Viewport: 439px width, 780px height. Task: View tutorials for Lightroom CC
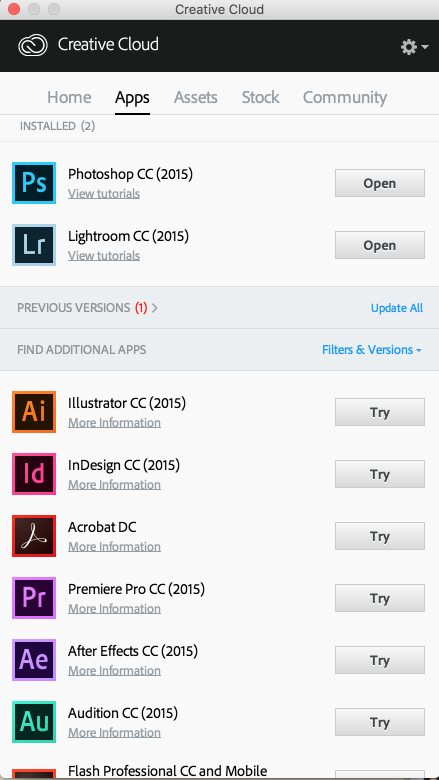click(104, 256)
